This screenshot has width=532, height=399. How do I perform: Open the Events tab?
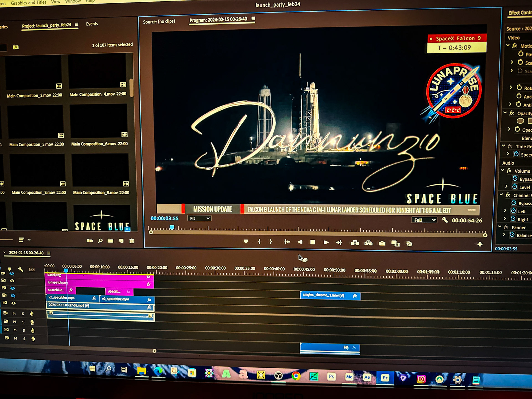(92, 24)
